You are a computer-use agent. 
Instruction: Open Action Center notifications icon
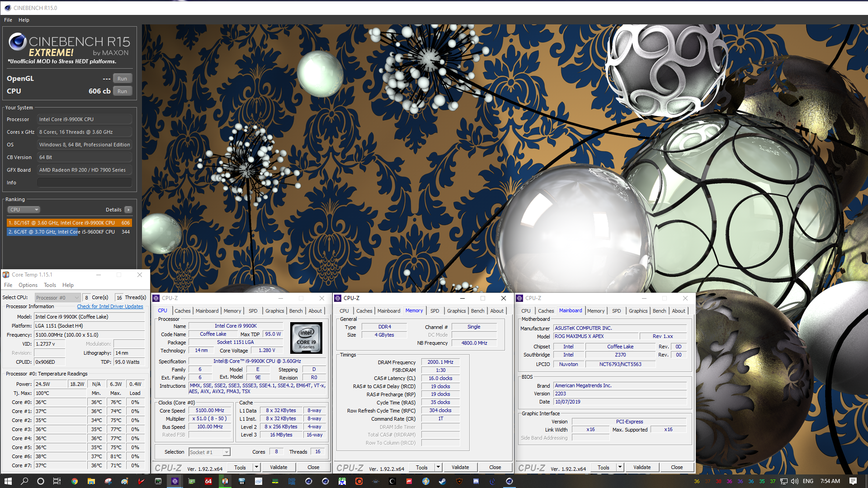click(853, 481)
